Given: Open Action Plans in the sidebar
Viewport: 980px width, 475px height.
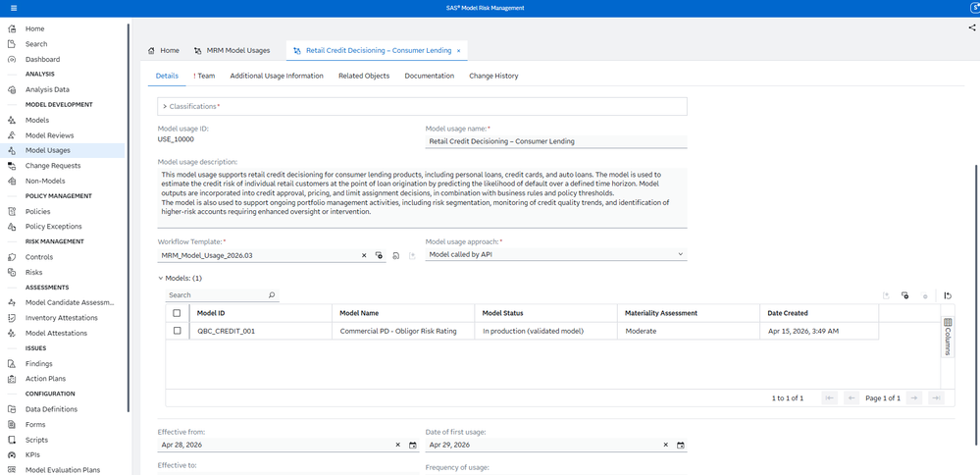Looking at the screenshot, I should [x=45, y=379].
